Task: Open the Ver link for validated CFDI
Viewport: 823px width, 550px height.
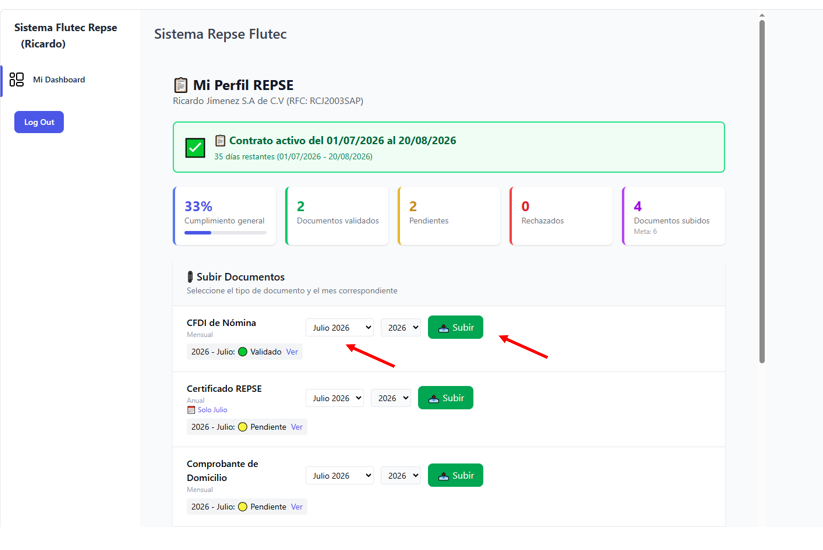Action: [292, 352]
